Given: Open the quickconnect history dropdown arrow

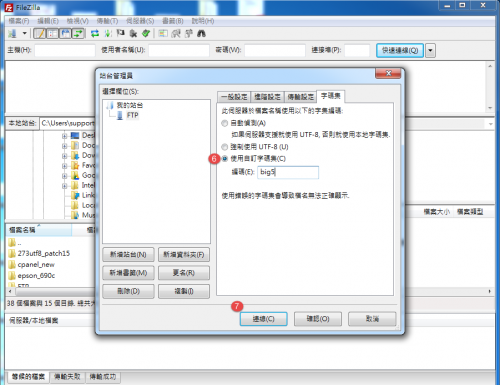Looking at the screenshot, I should [430, 51].
